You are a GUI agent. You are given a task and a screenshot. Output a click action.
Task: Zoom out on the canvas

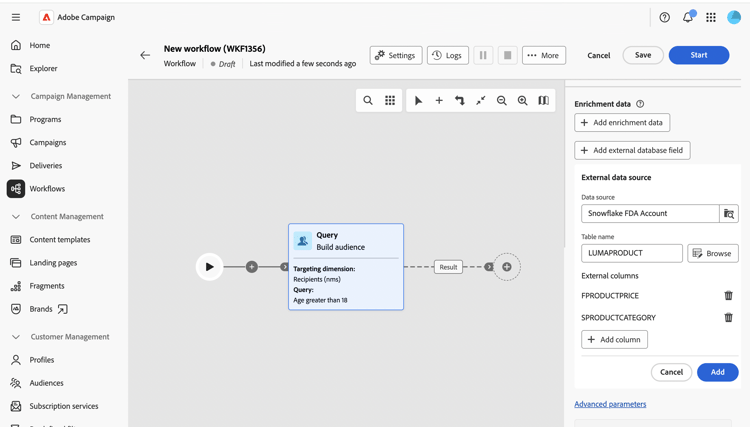coord(501,100)
